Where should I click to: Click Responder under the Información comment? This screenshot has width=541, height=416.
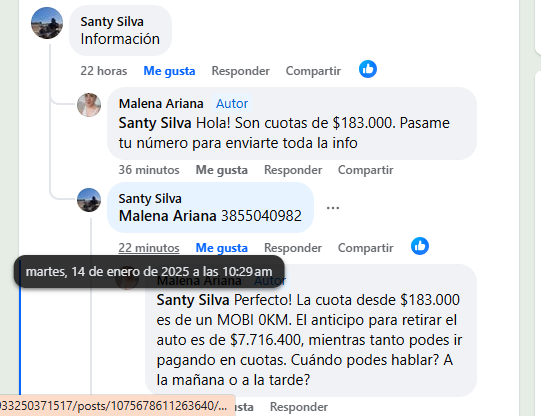240,71
